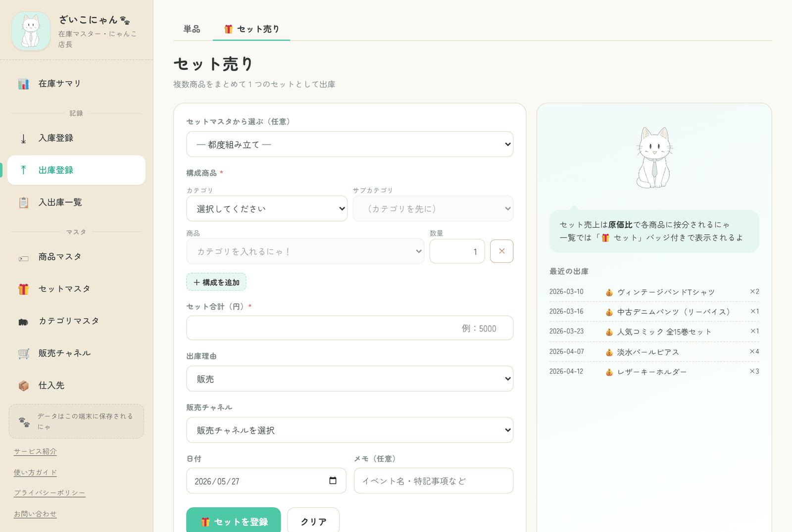The height and width of the screenshot is (532, 792).
Task: Open the セットマスタから選ぶ dropdown
Action: point(349,144)
